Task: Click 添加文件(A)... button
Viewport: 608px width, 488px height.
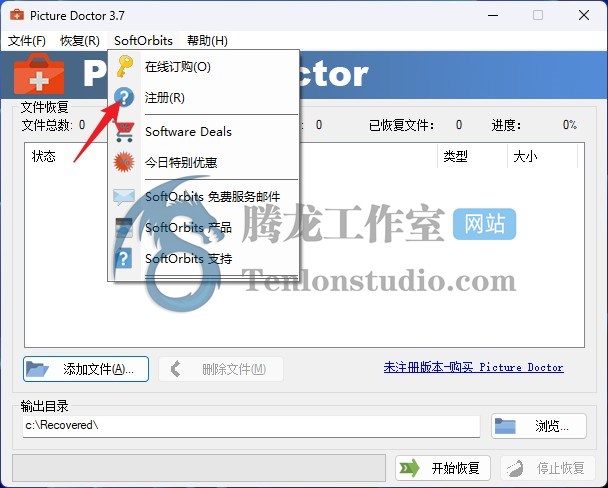Action: (86, 369)
